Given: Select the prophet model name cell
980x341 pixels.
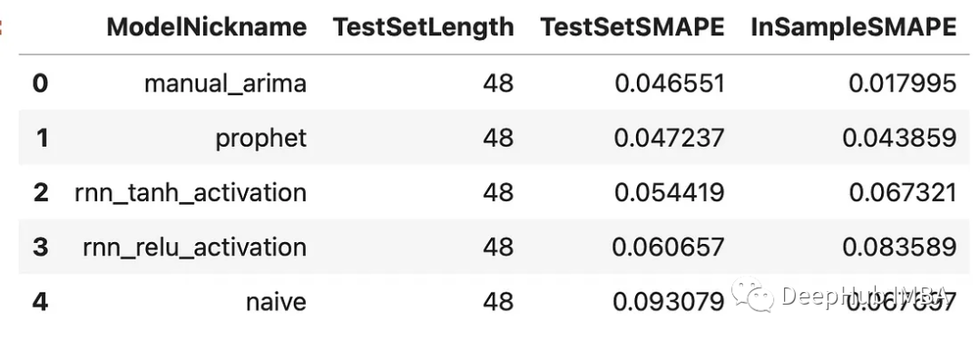Looking at the screenshot, I should tap(261, 139).
